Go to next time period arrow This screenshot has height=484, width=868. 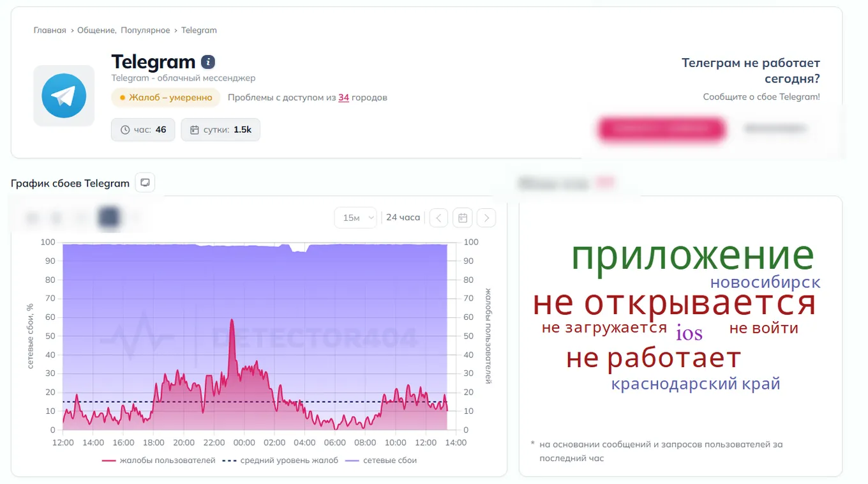coord(486,218)
